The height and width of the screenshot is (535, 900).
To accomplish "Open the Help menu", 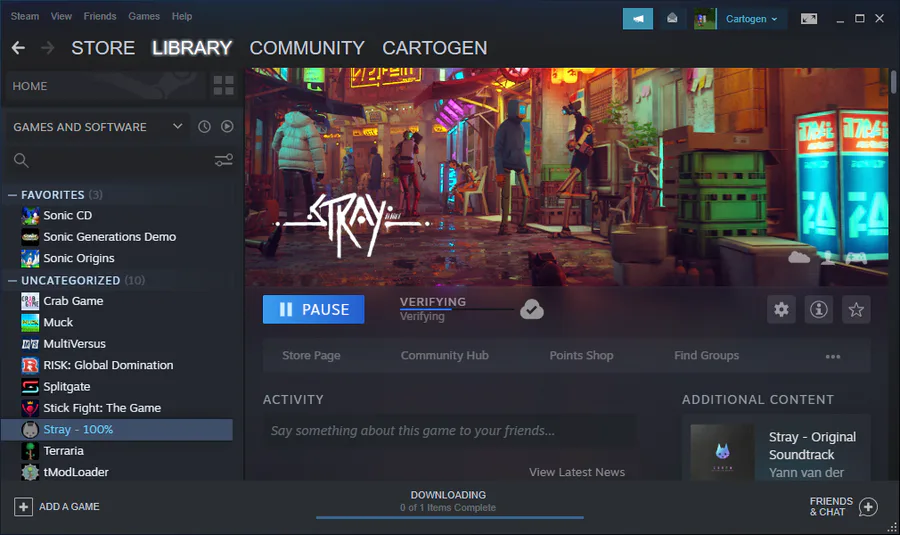I will 182,17.
